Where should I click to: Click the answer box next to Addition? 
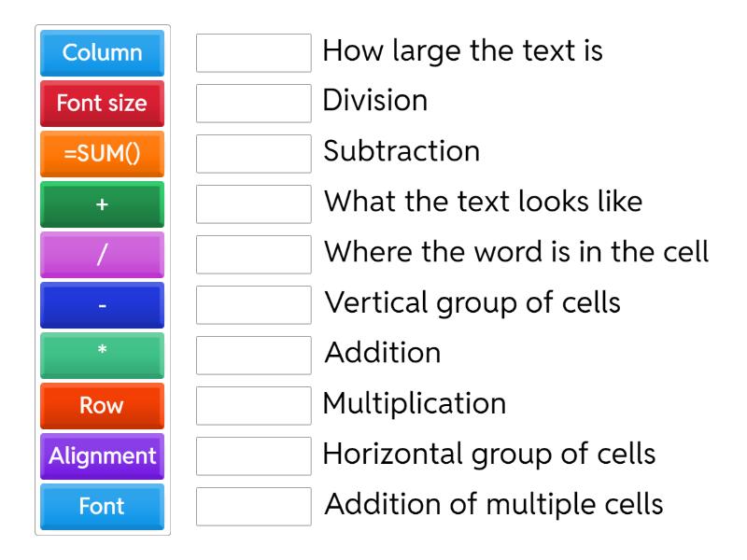(254, 356)
